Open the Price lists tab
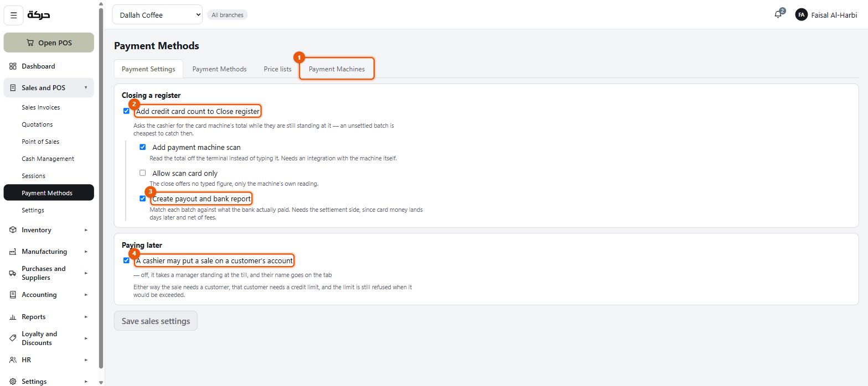 click(277, 69)
